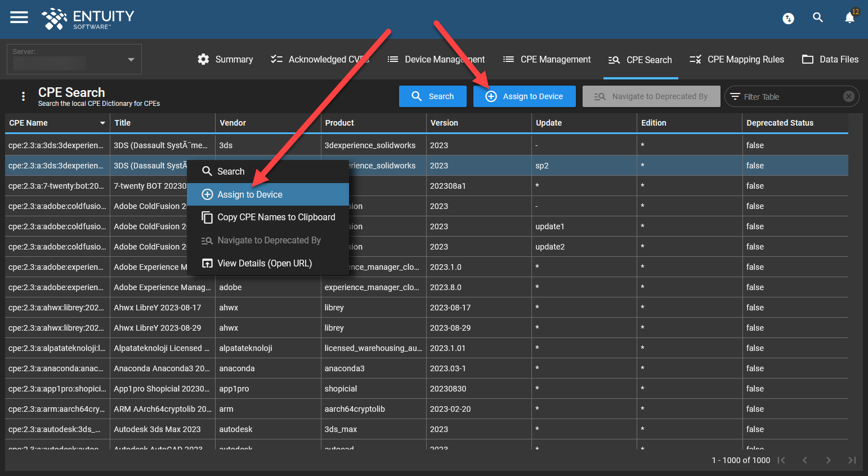
Task: Go to previous page of results
Action: click(x=805, y=460)
